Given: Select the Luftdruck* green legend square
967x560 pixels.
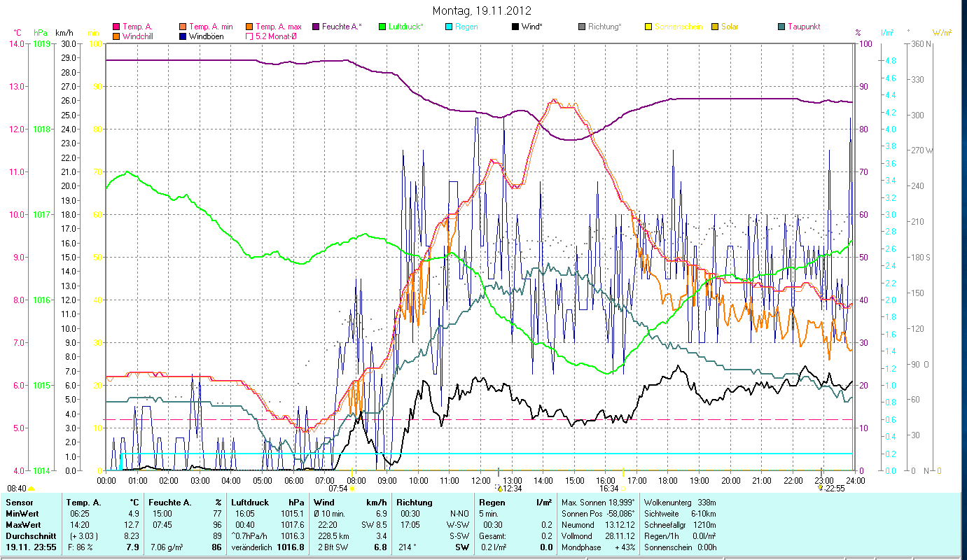Looking at the screenshot, I should tap(382, 27).
